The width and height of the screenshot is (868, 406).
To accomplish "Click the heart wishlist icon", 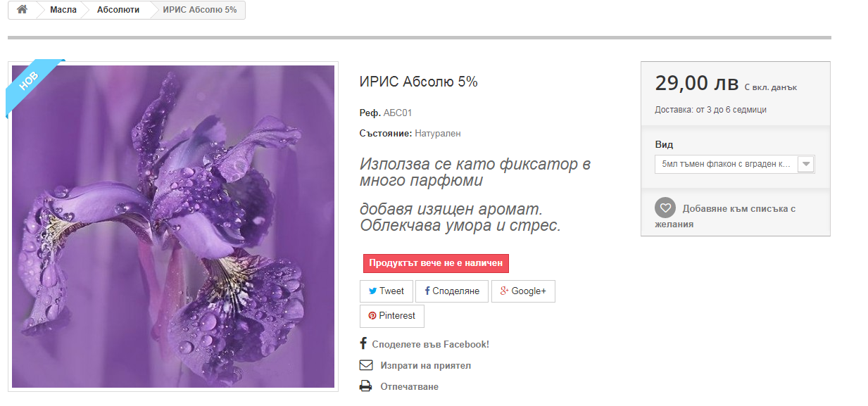I will coord(665,208).
